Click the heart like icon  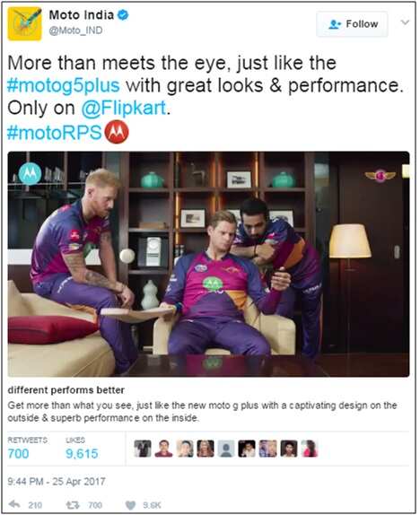click(130, 505)
